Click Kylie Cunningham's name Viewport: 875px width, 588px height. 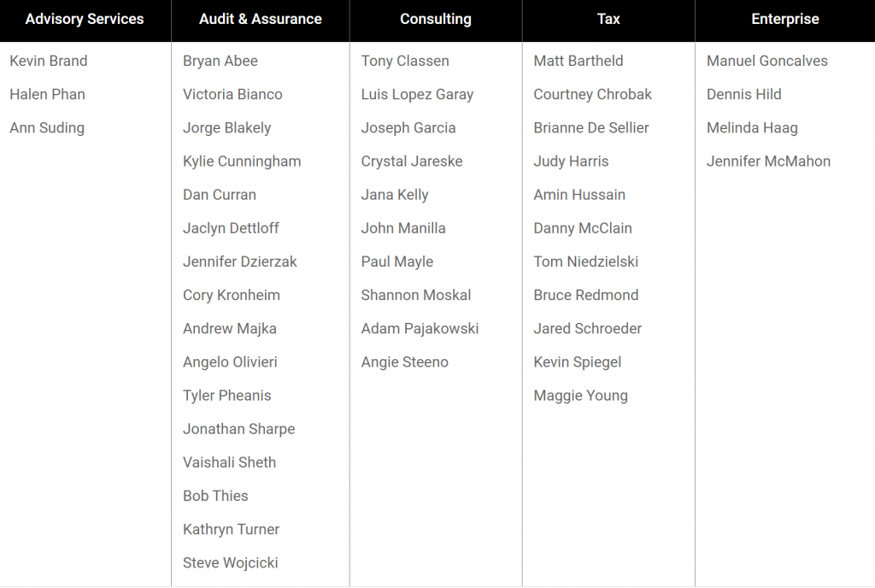click(242, 162)
